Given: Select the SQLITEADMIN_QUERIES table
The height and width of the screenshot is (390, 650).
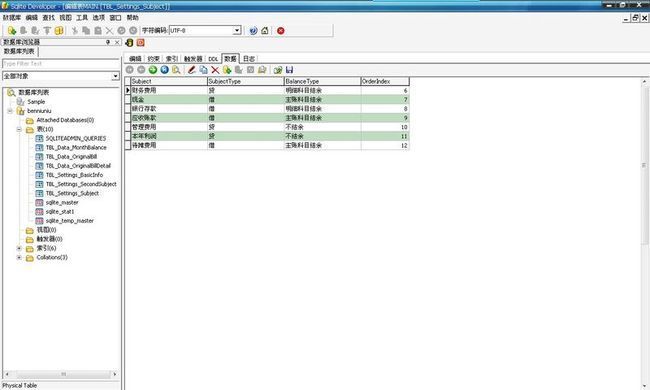Looking at the screenshot, I should click(x=76, y=138).
